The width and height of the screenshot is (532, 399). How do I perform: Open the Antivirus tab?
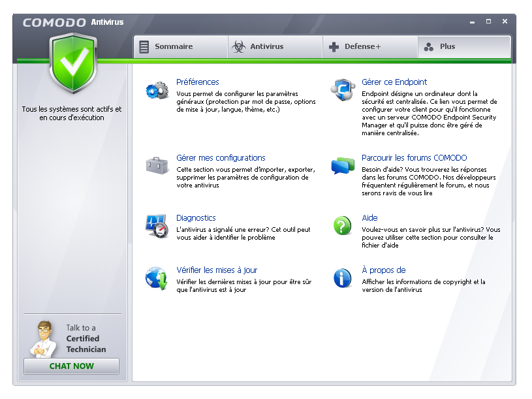[275, 47]
